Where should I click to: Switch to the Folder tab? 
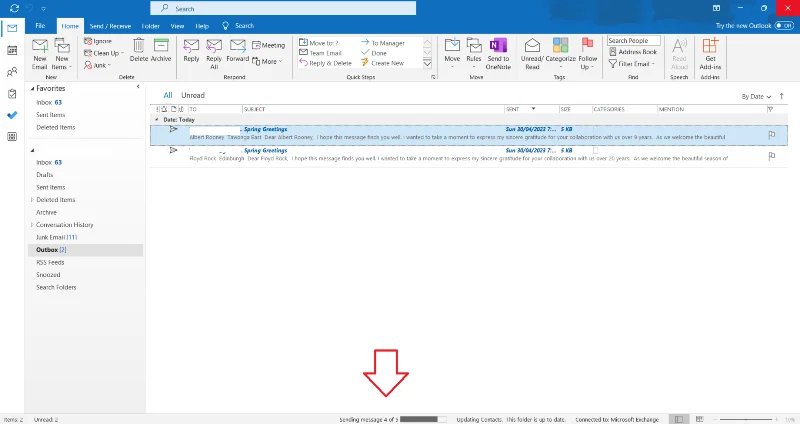tap(151, 26)
